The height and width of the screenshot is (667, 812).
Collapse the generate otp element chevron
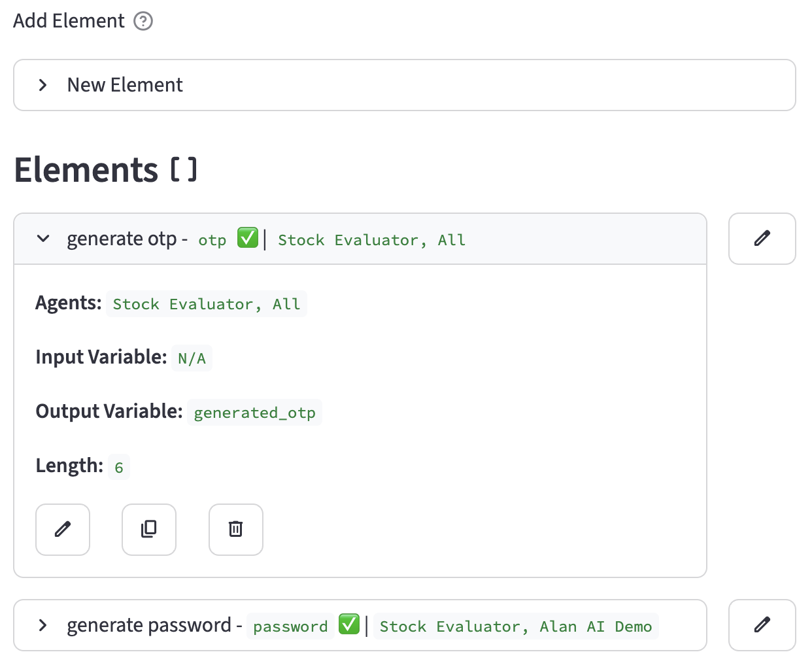pyautogui.click(x=43, y=239)
